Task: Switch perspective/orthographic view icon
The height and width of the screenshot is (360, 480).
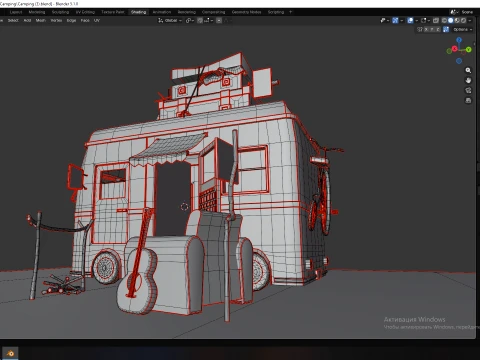Action: click(468, 100)
